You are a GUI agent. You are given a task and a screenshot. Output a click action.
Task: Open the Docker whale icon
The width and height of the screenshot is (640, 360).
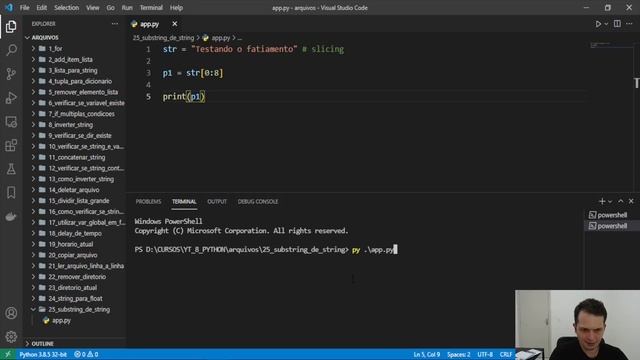pyautogui.click(x=11, y=216)
